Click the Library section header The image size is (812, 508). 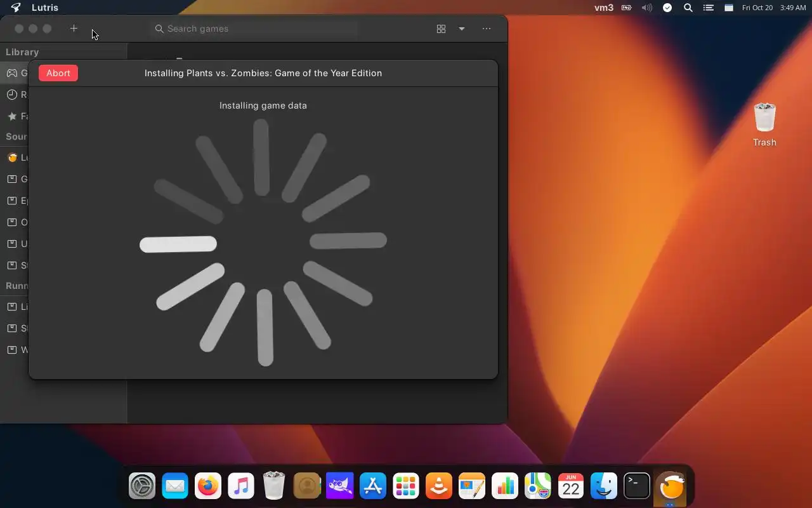(22, 52)
